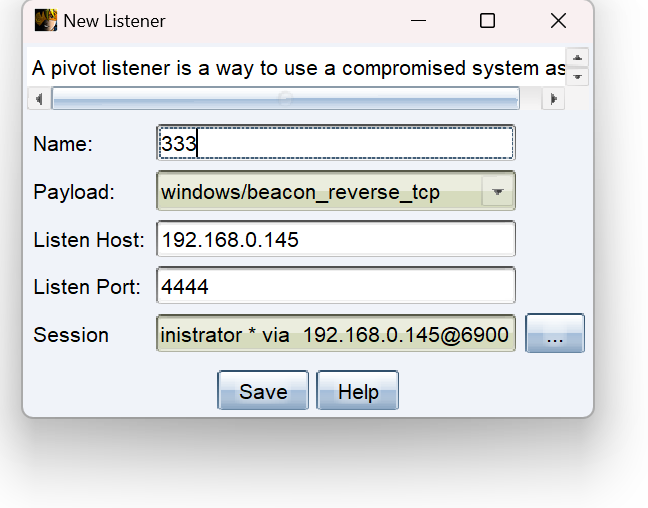The height and width of the screenshot is (508, 648).
Task: Expand the Payload dropdown arrow
Action: coord(497,192)
